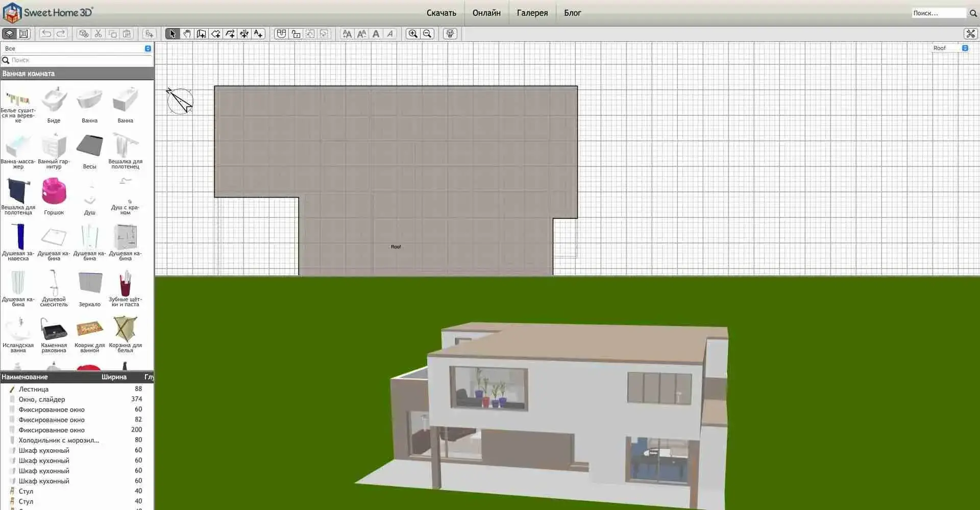The height and width of the screenshot is (510, 980).
Task: Click the Roof label in the plan
Action: pyautogui.click(x=396, y=247)
